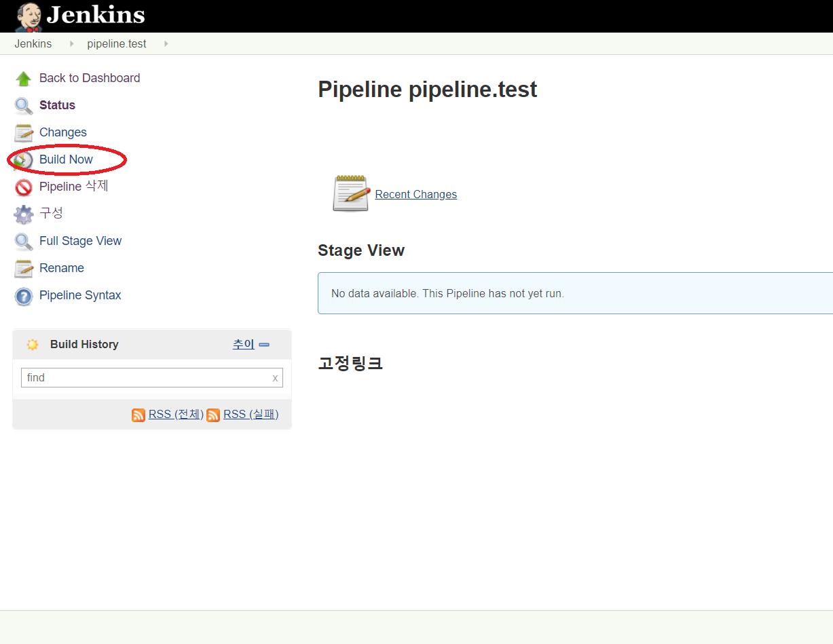Click the 고정링크 heading
833x644 pixels.
click(x=350, y=363)
